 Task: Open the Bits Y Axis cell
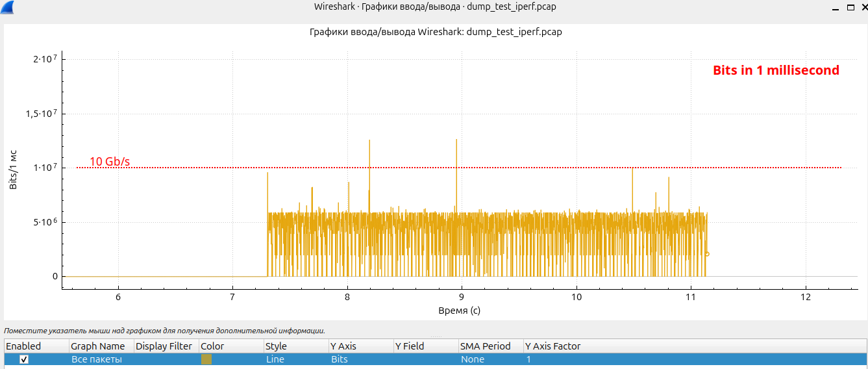pyautogui.click(x=361, y=359)
